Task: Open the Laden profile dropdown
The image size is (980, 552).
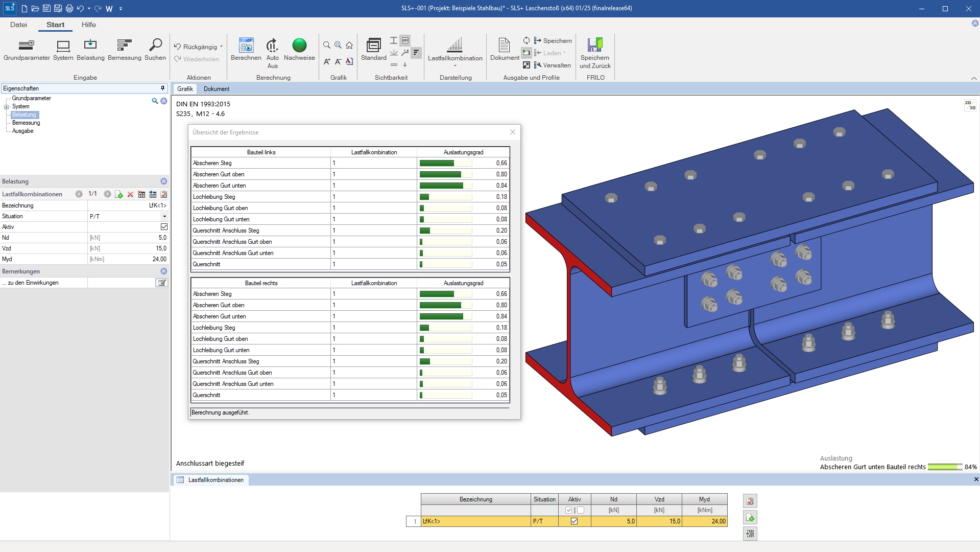Action: (550, 53)
